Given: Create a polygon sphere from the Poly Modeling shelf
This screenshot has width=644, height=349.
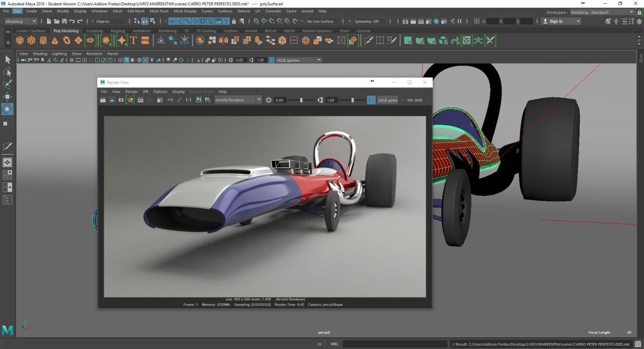Looking at the screenshot, I should pyautogui.click(x=19, y=40).
